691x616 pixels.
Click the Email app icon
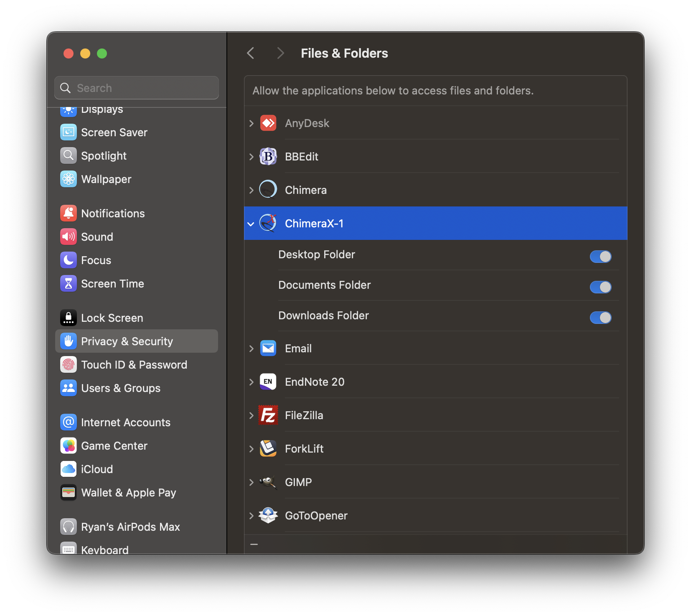268,349
